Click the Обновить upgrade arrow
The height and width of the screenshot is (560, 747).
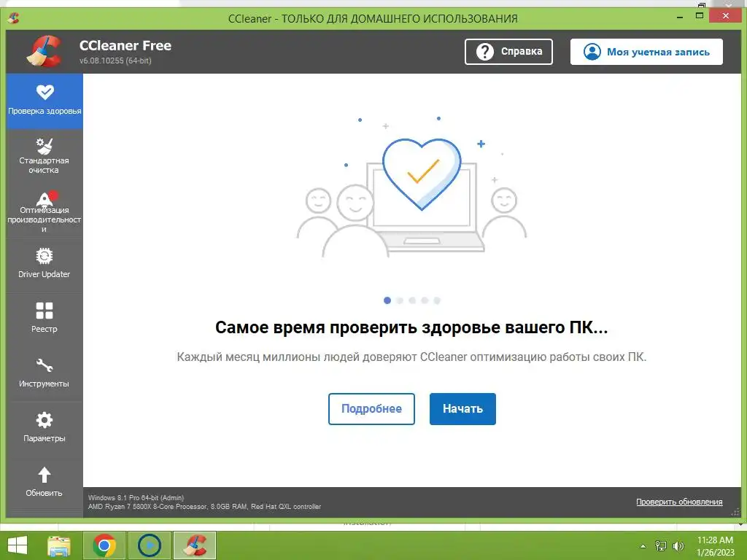click(44, 475)
